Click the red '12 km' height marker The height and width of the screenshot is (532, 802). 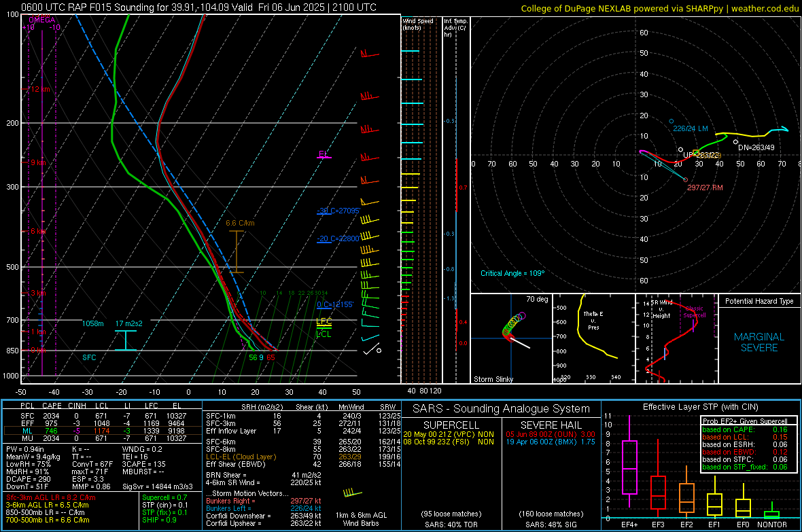[40, 89]
